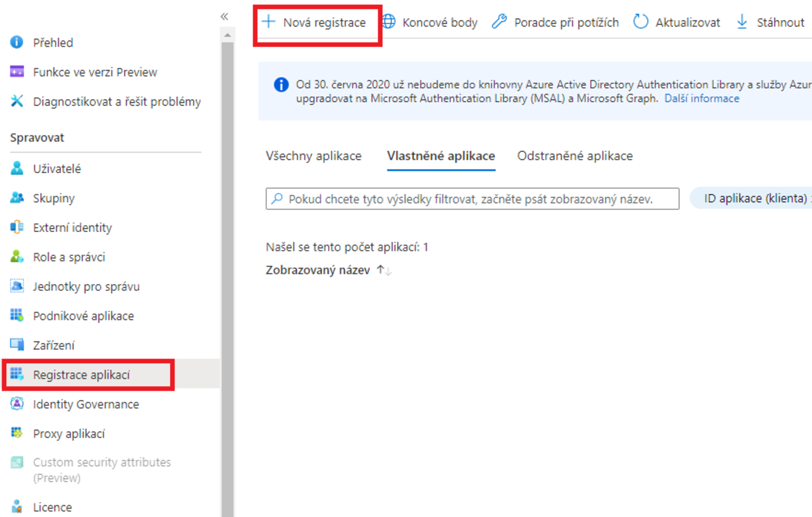Click the application name filter search field
This screenshot has height=517, width=812.
tap(471, 199)
